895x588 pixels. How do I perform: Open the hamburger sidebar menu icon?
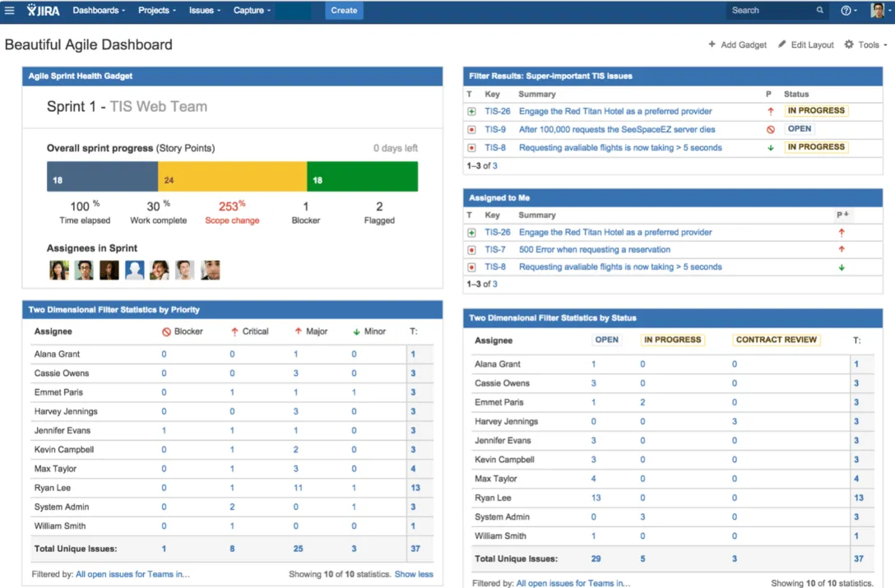pyautogui.click(x=10, y=10)
